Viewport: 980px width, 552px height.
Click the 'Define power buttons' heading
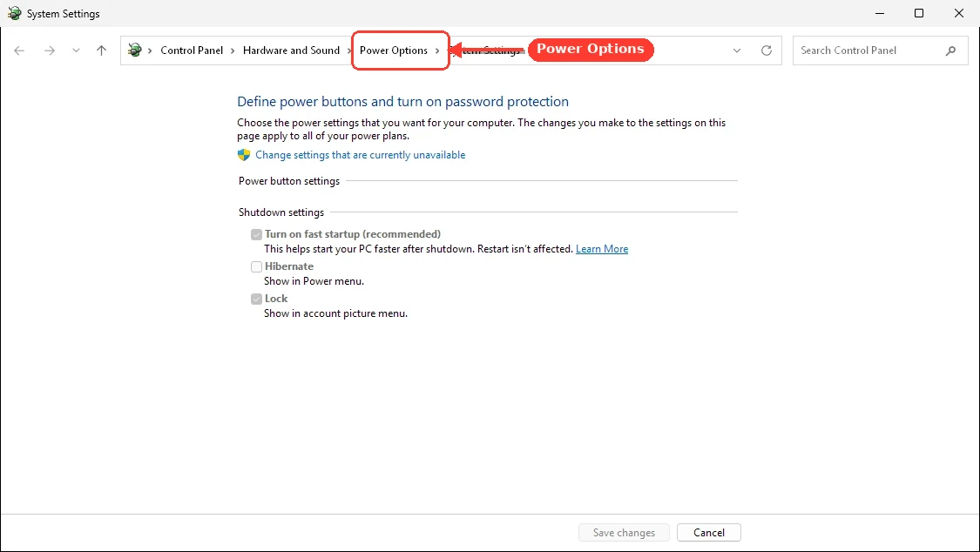pos(403,102)
